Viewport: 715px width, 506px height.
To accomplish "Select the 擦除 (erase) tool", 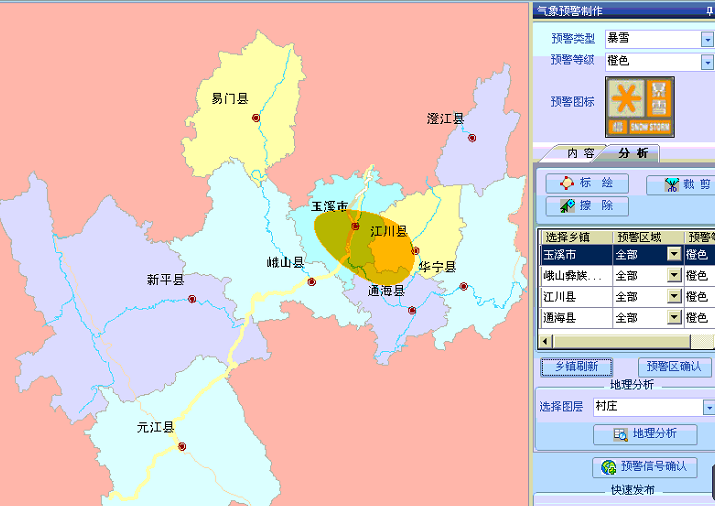I will click(x=587, y=206).
